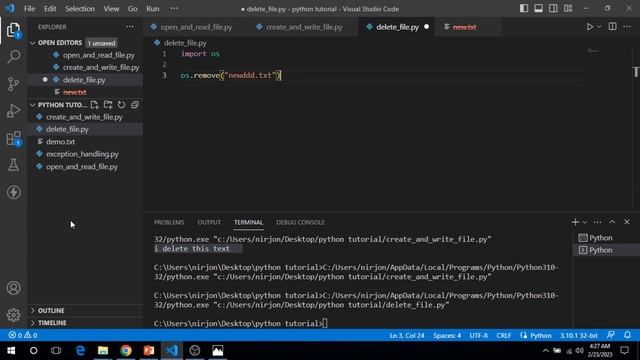This screenshot has height=360, width=640.
Task: Launch Google Chrome from the taskbar
Action: coord(126,351)
